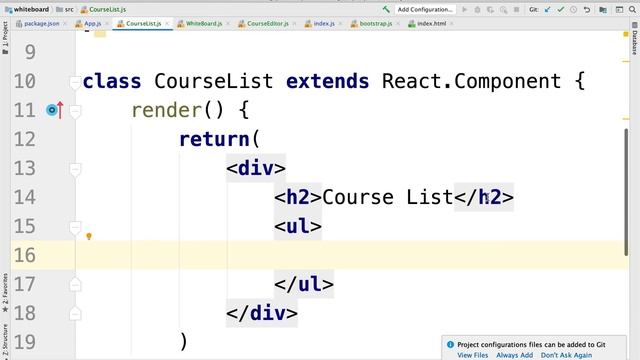Place cursor on highlighted empty line 16
Viewport: 640px width, 360px height.
(351, 255)
